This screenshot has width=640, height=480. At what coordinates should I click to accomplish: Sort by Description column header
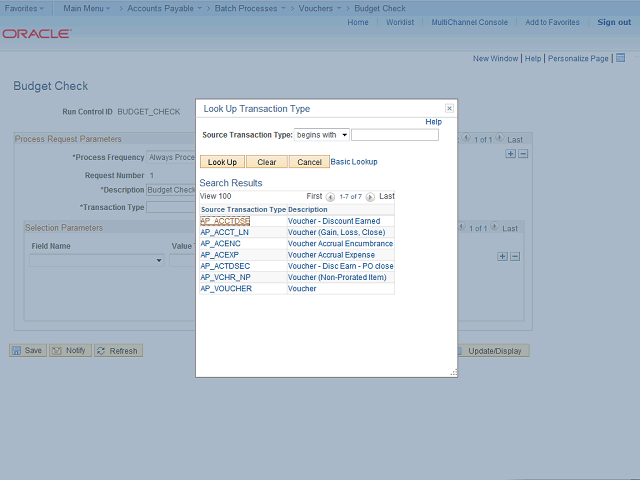pyautogui.click(x=308, y=209)
